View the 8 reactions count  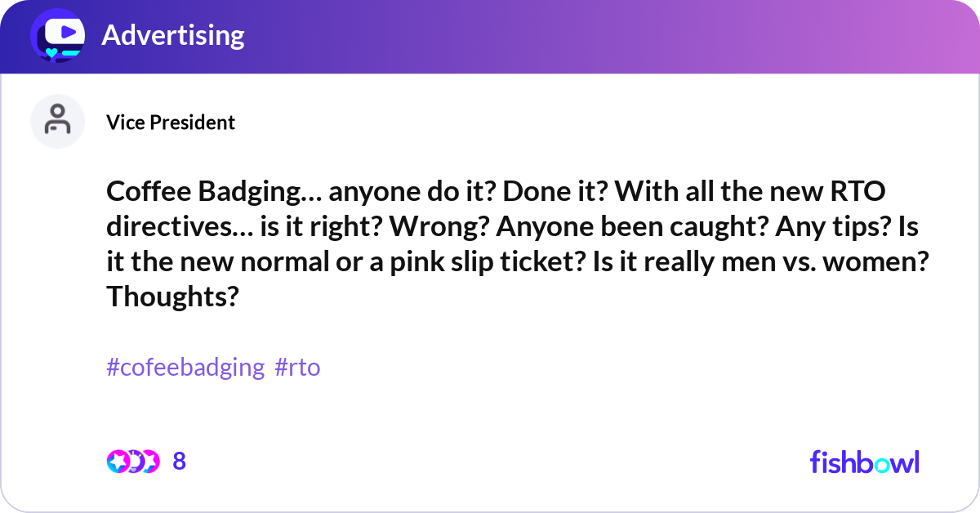180,462
